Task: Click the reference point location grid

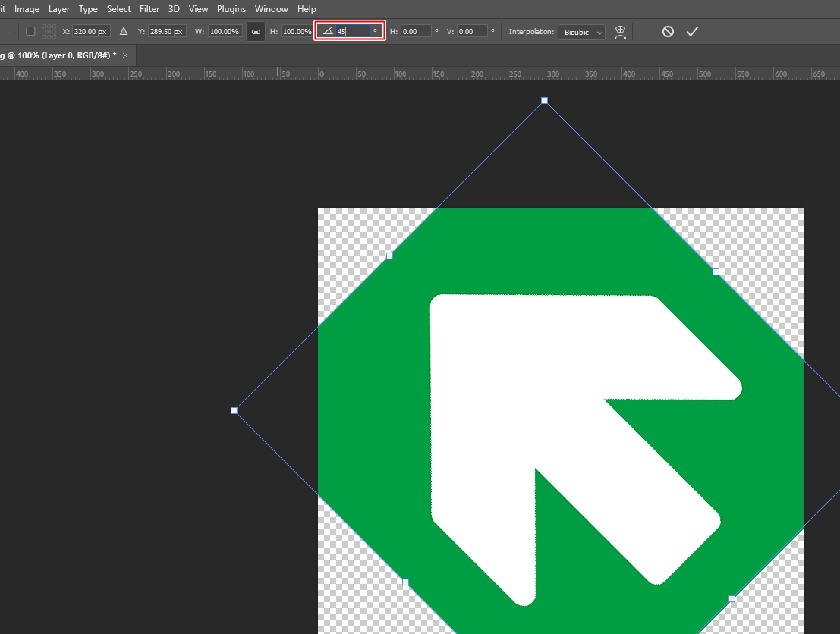Action: coord(49,32)
